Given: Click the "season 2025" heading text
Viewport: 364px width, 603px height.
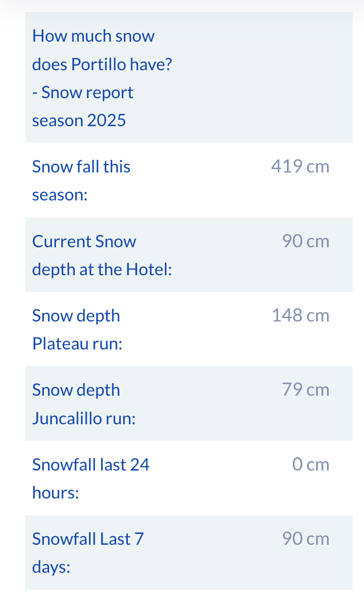Looking at the screenshot, I should (x=79, y=120).
